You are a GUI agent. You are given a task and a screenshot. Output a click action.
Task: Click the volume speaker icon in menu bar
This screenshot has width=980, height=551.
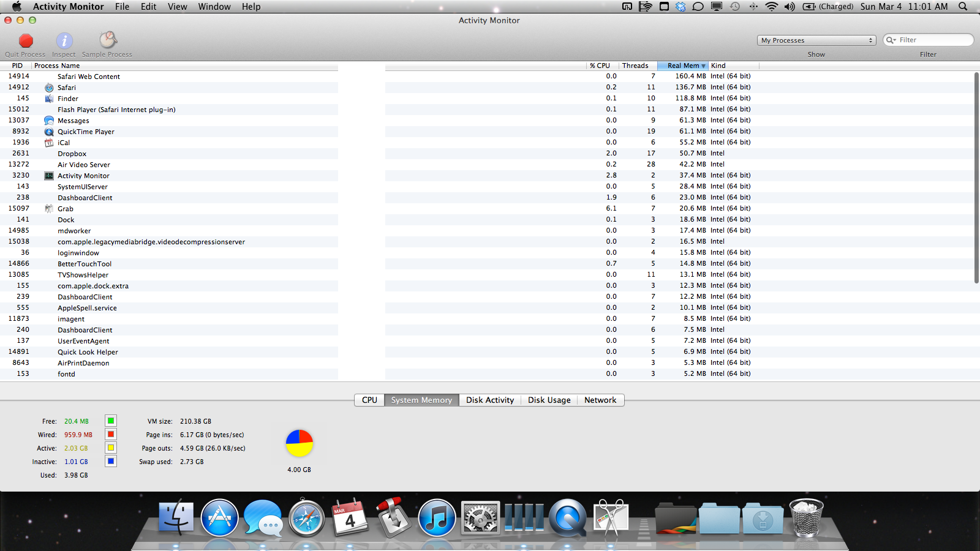click(x=790, y=6)
